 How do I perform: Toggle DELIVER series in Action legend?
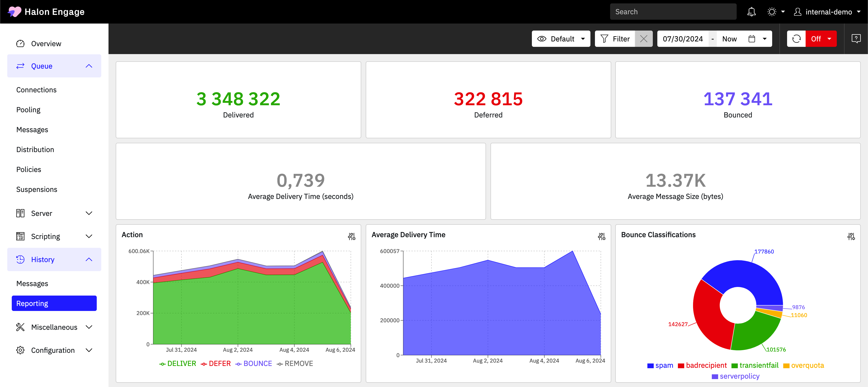[178, 364]
